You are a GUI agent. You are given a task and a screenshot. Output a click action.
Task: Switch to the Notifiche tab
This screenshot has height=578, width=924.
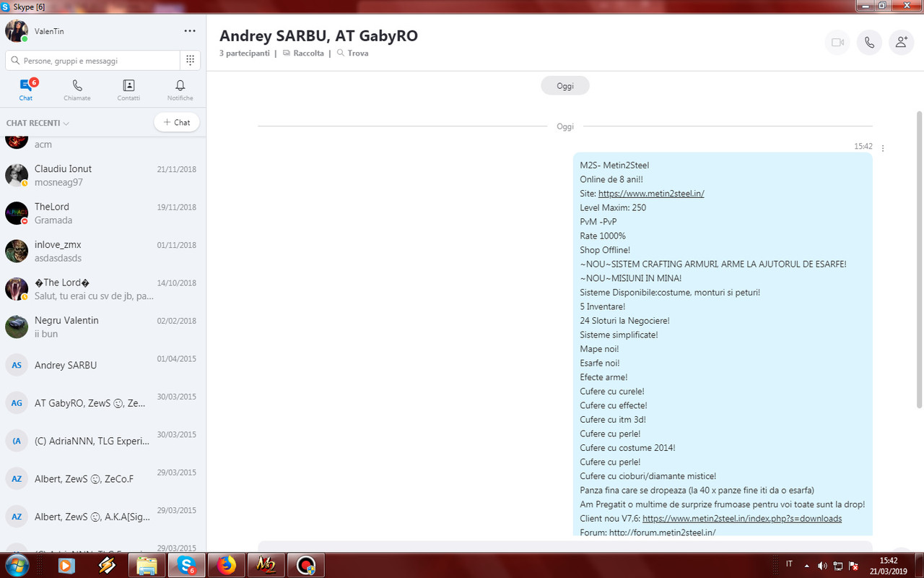[180, 90]
